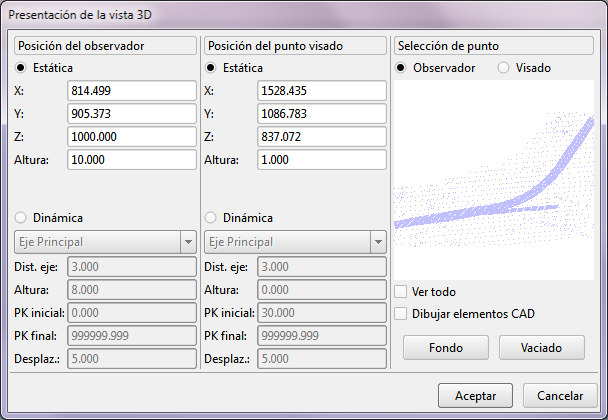The image size is (608, 420).
Task: Check Dibujar elementos CAD option
Action: (401, 313)
